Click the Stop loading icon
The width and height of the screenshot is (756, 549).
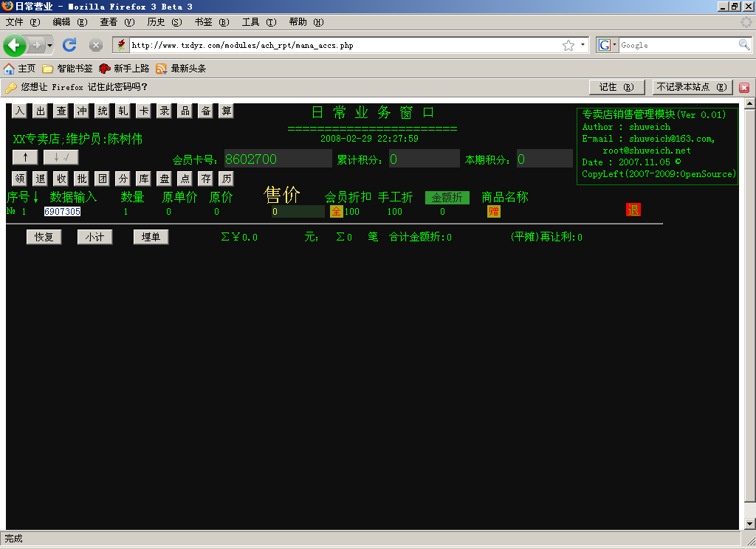point(96,45)
